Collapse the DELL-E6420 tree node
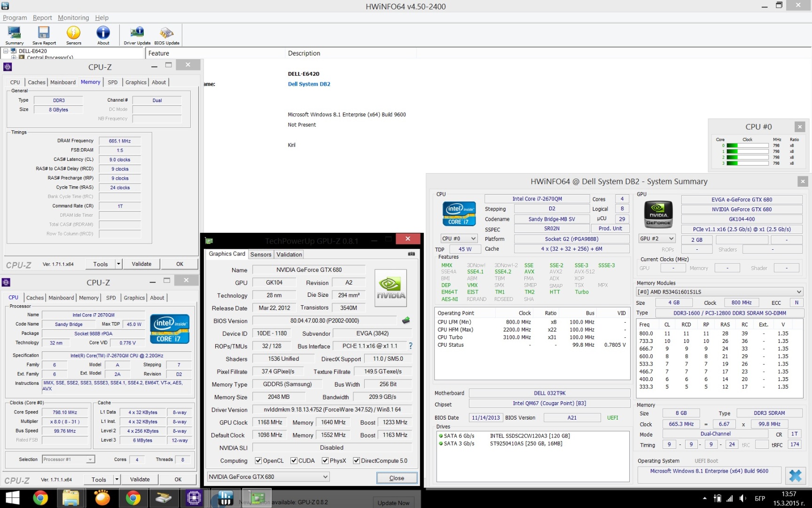812x508 pixels. tap(6, 51)
